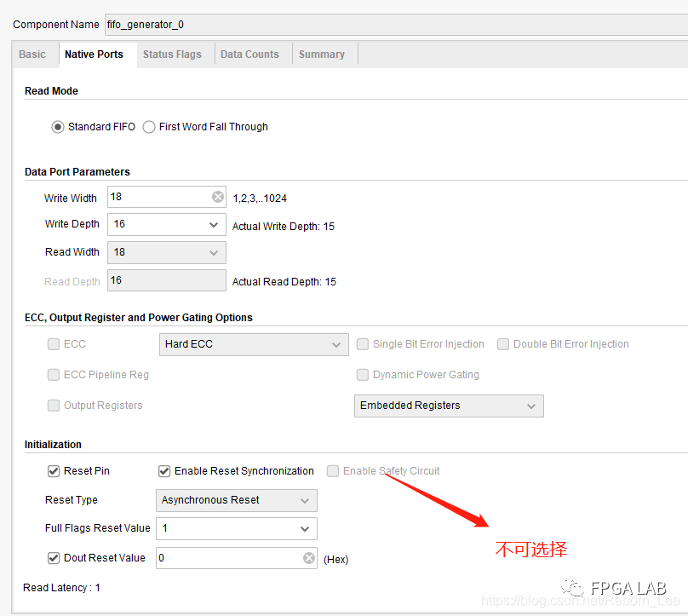This screenshot has height=616, width=688.
Task: Click the 'Actual Read Depth: 15' text
Action: 284,282
